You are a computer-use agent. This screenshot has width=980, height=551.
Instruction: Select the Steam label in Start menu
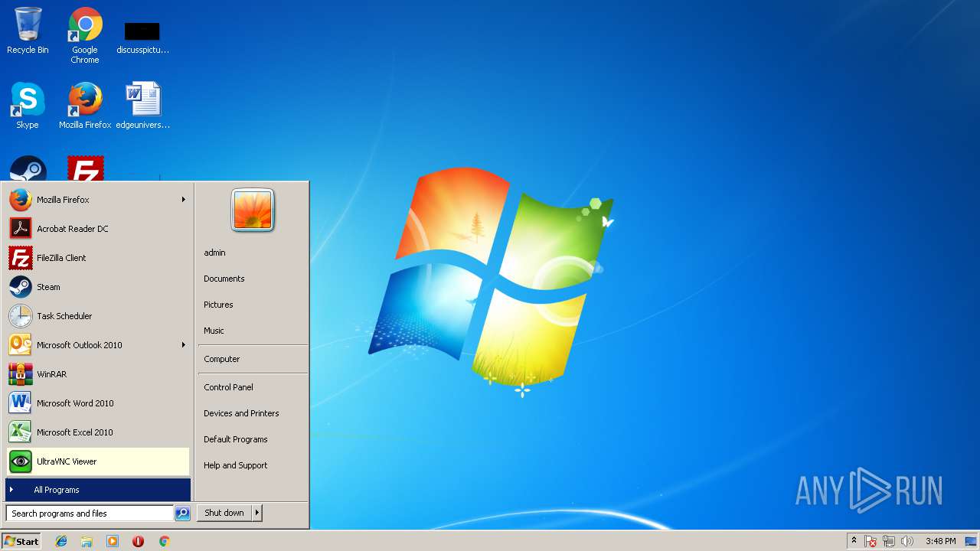tap(48, 287)
